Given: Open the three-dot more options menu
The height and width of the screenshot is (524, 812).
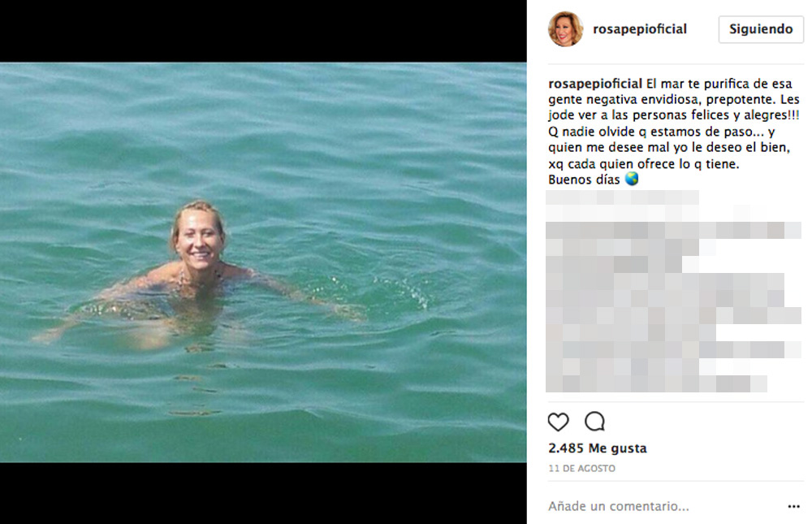Looking at the screenshot, I should click(793, 506).
